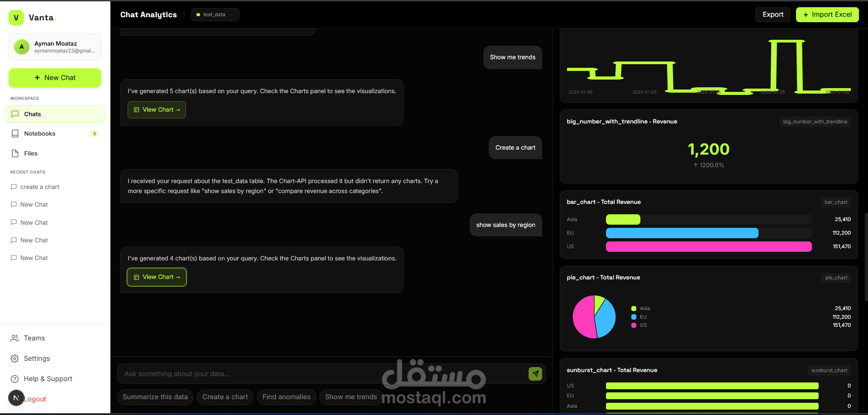This screenshot has width=868, height=415.
Task: Click the 'Show me trends' user message bubble
Action: click(512, 57)
